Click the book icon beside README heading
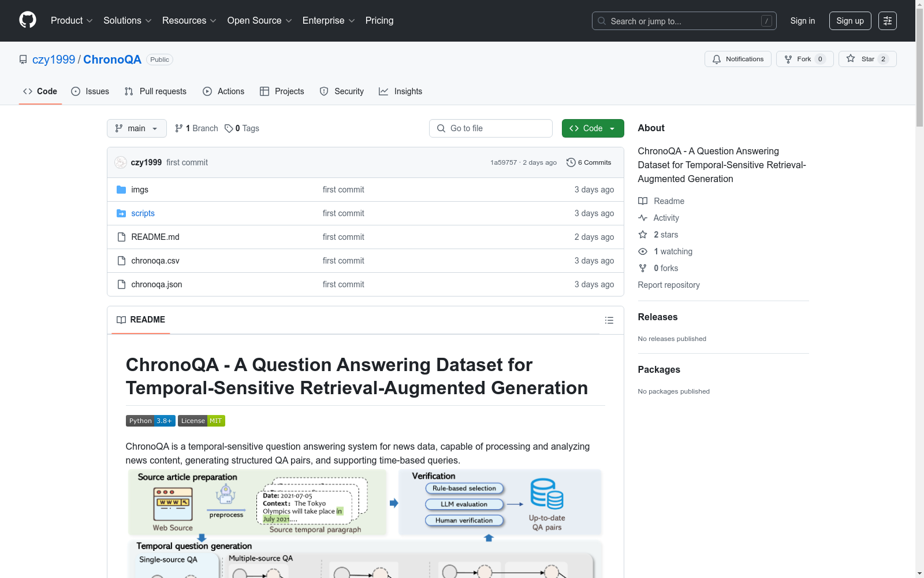 pyautogui.click(x=121, y=320)
